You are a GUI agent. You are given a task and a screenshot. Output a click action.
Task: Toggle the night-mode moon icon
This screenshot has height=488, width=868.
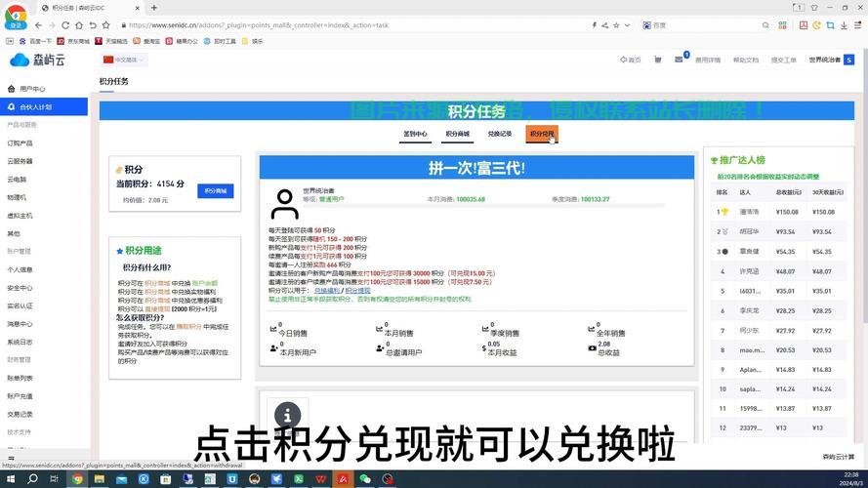(x=816, y=25)
